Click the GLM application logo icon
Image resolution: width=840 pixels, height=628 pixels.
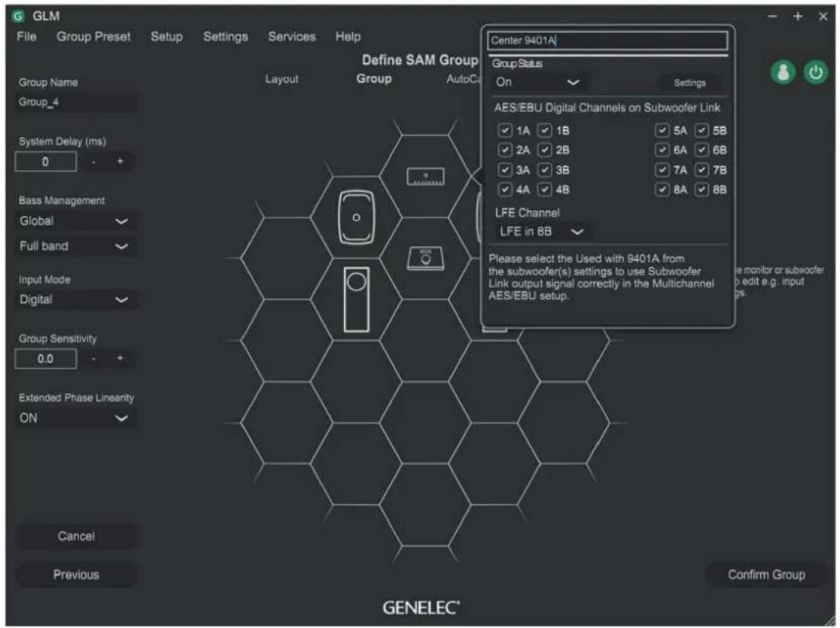18,16
